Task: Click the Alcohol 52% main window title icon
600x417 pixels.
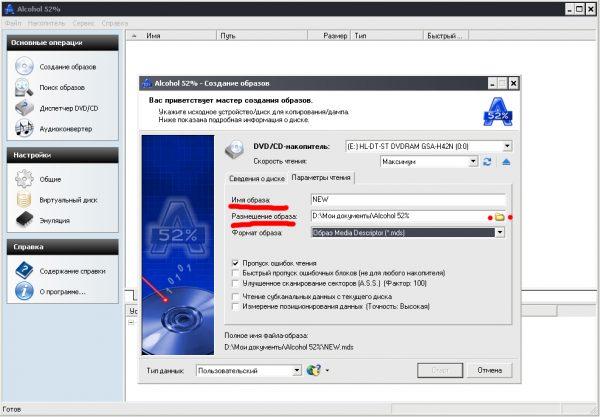Action: pyautogui.click(x=8, y=8)
